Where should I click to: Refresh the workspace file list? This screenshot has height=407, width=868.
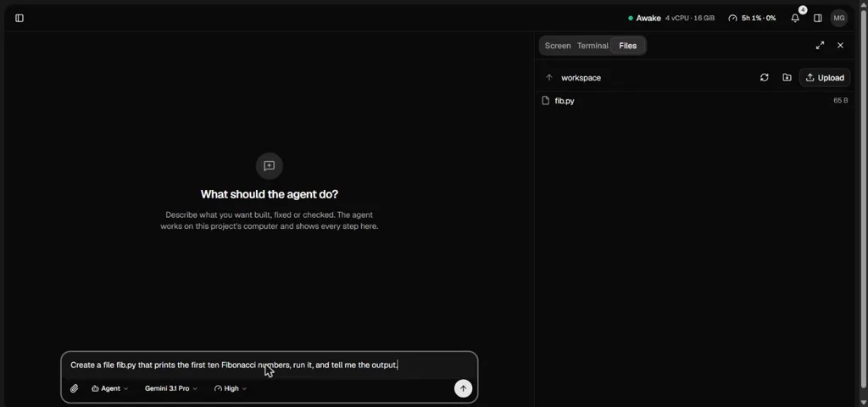(765, 77)
